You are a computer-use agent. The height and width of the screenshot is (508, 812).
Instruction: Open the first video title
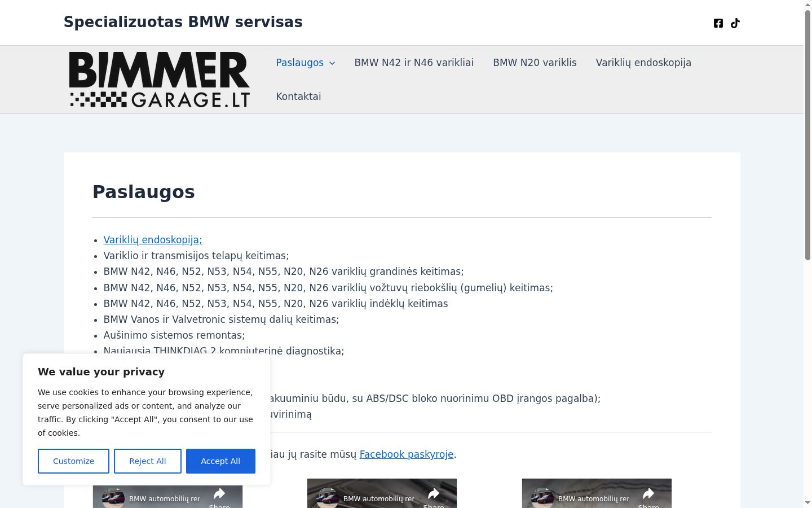(164, 499)
